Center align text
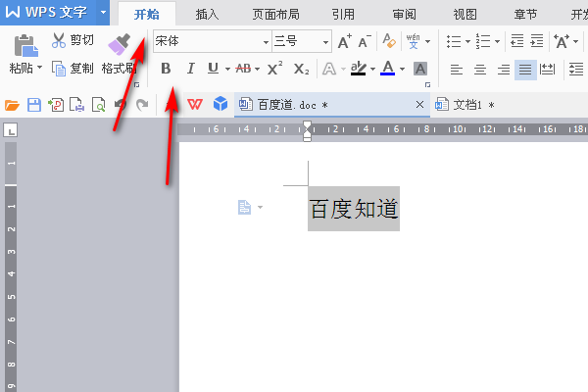This screenshot has height=392, width=588. (x=480, y=70)
